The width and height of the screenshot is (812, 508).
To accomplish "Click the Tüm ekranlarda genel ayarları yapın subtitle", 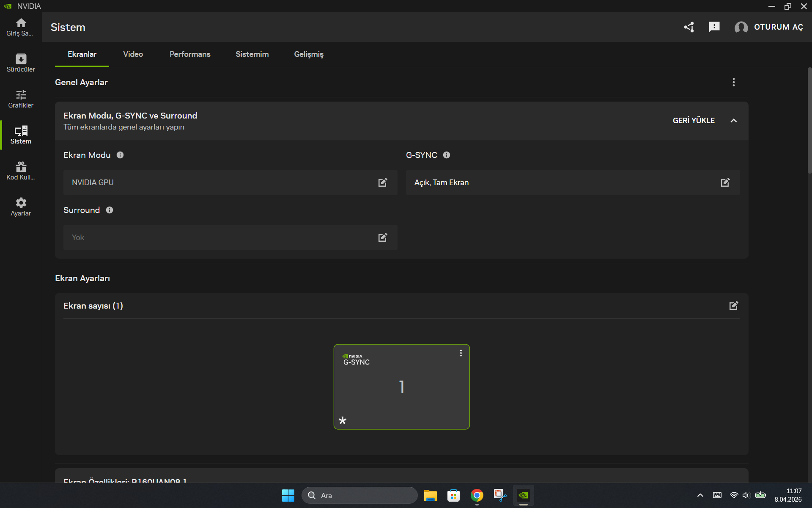I will coord(124,127).
